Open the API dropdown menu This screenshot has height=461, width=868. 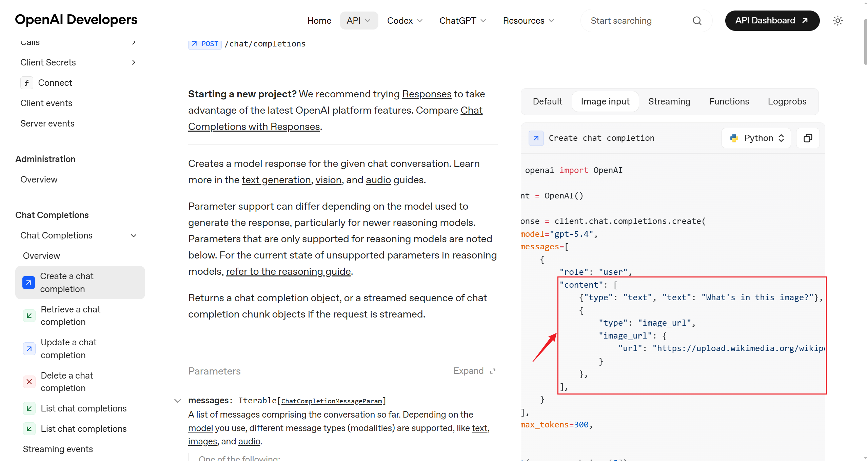click(359, 21)
